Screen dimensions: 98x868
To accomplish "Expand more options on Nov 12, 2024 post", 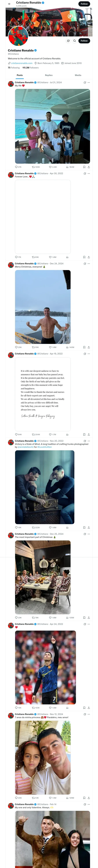I will pos(89,714).
